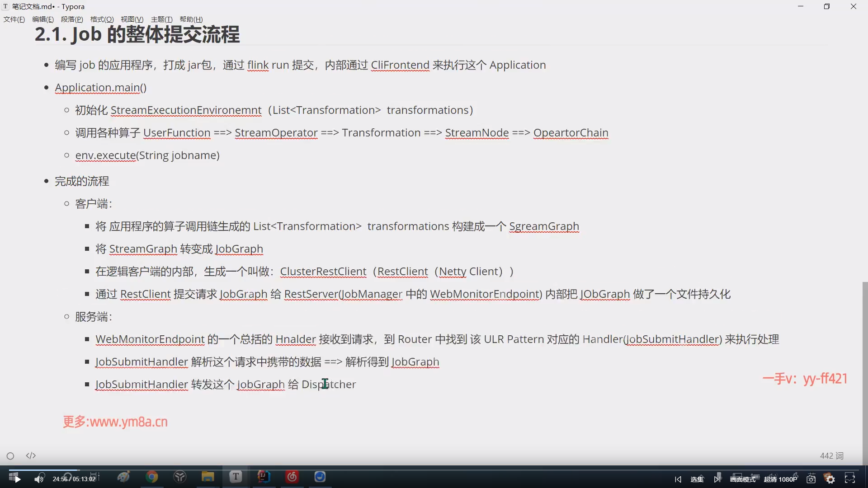Open the 选集 episode list
The height and width of the screenshot is (488, 868).
pyautogui.click(x=697, y=479)
